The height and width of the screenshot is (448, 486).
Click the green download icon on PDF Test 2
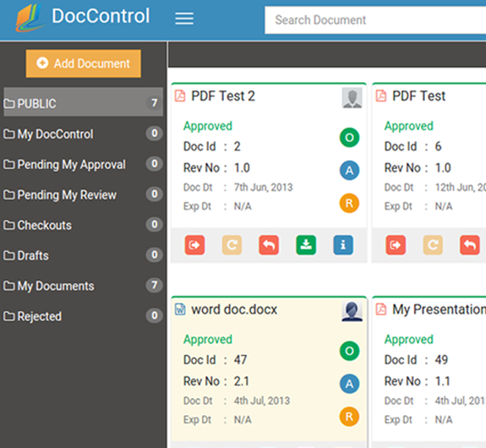pos(306,245)
